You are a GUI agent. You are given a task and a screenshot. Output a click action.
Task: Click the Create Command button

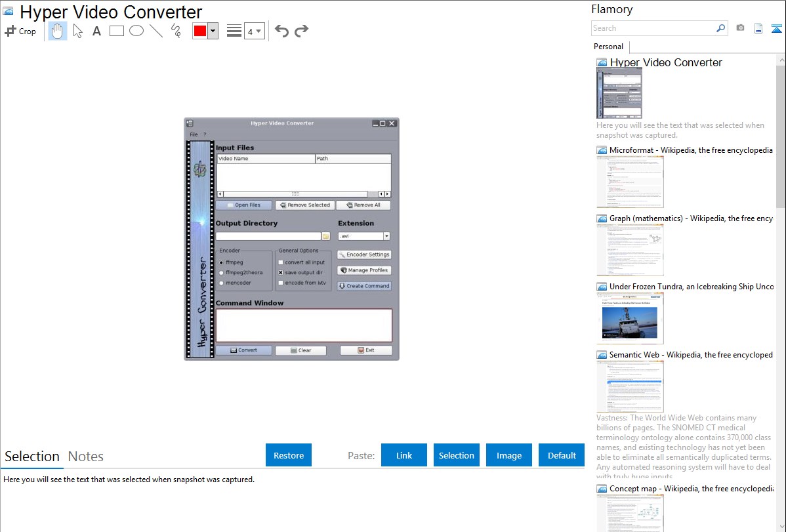(x=364, y=286)
